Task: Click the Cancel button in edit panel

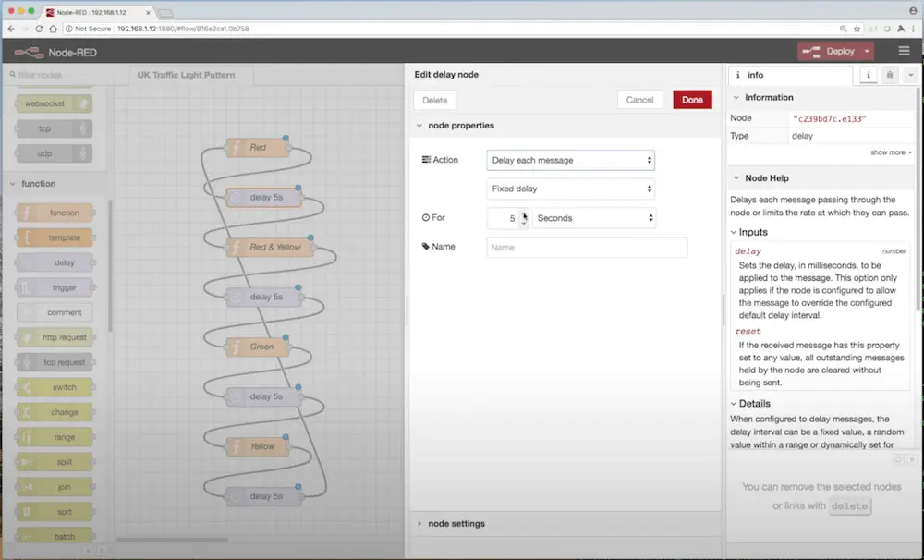Action: click(639, 100)
